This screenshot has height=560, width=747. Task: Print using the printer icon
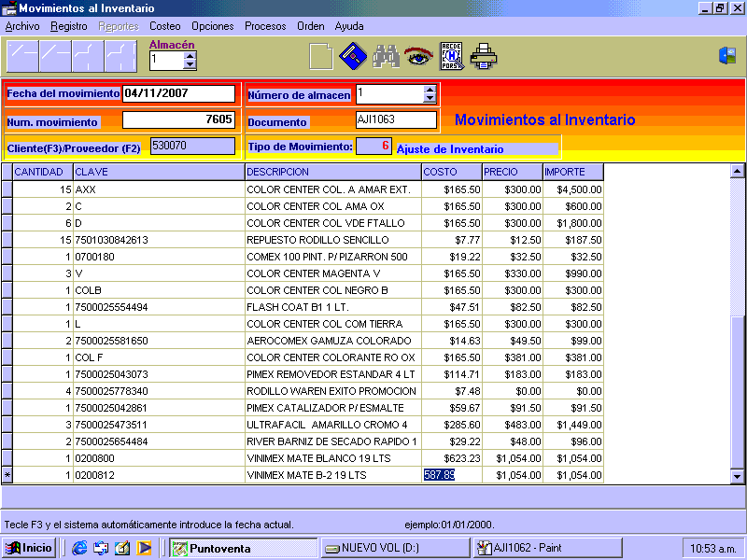coord(484,57)
